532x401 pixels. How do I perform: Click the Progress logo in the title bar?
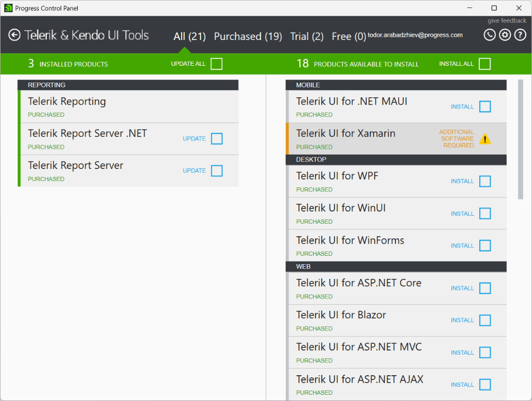pyautogui.click(x=7, y=8)
